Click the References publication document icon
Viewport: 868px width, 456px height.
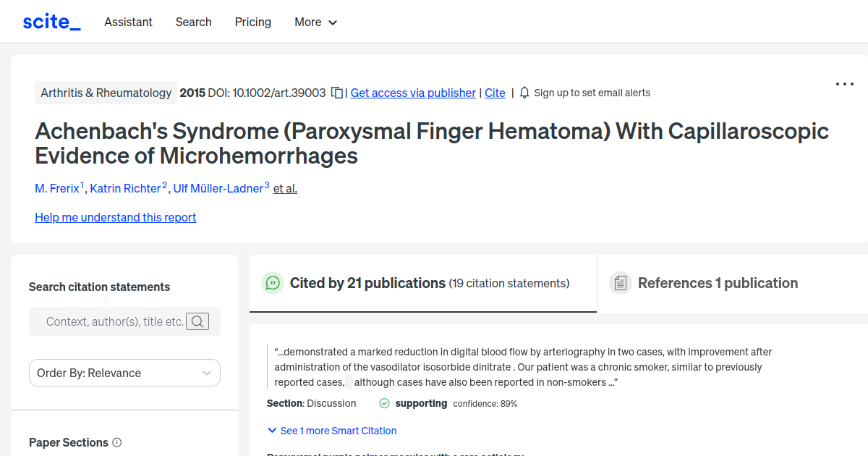[x=621, y=283]
